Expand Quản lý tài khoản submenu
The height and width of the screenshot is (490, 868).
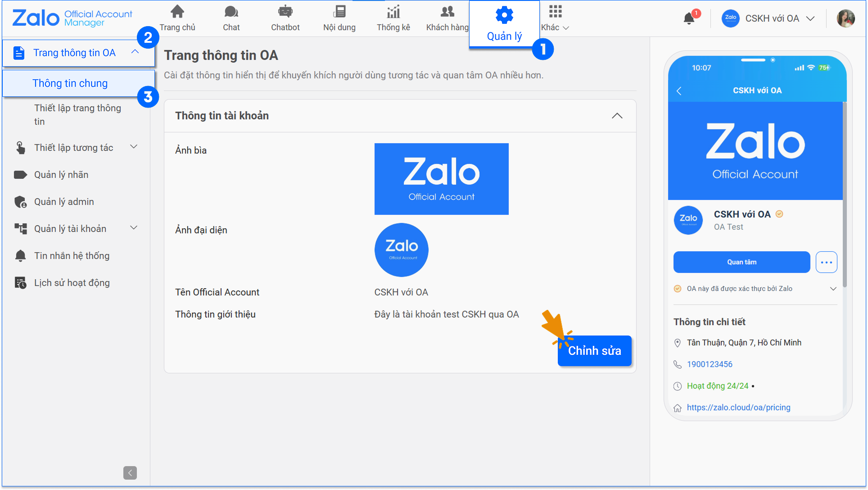134,228
